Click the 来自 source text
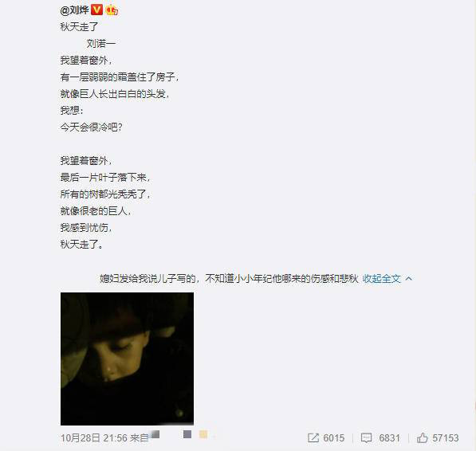The width and height of the screenshot is (476, 451). [139, 438]
